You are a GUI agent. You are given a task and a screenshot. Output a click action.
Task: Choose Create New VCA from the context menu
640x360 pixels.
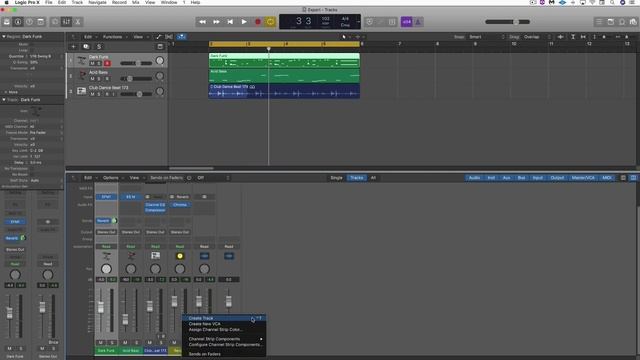click(x=224, y=324)
